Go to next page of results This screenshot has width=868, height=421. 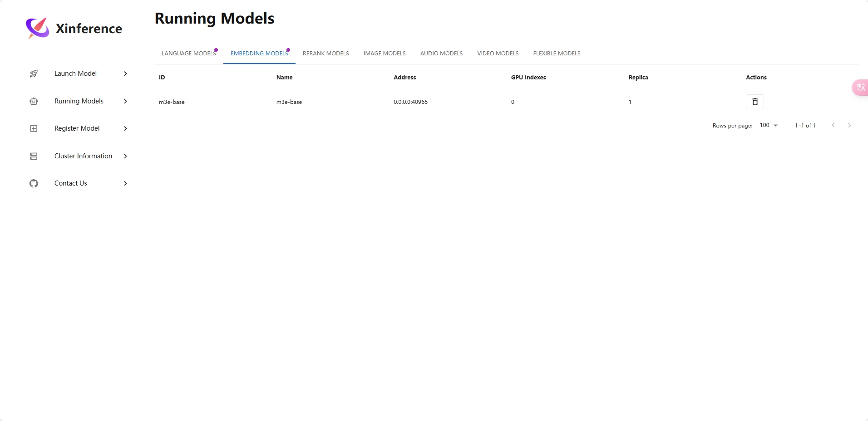(849, 125)
